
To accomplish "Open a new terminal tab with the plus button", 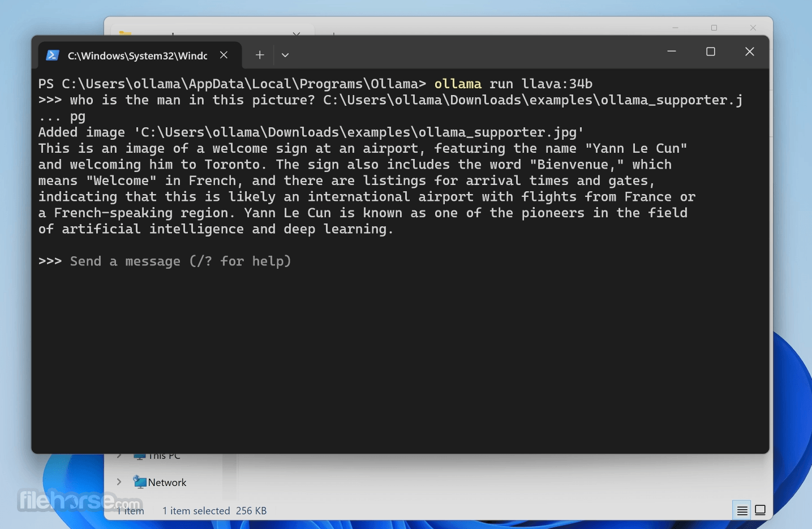I will coord(260,55).
